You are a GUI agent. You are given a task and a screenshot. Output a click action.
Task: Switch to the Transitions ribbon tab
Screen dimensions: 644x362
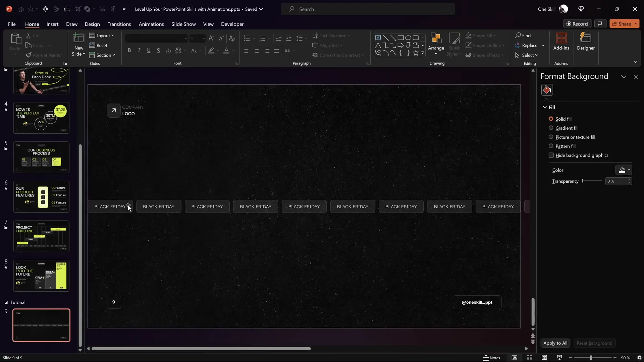tap(119, 24)
